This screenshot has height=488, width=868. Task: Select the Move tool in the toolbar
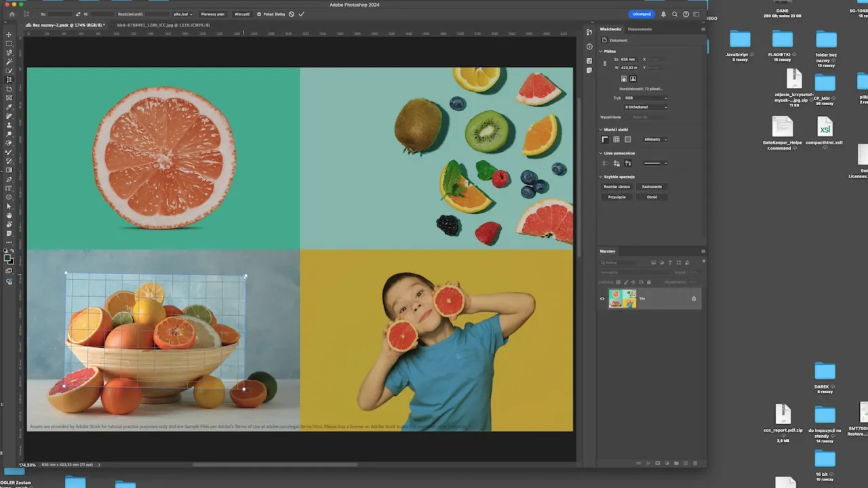(x=9, y=34)
